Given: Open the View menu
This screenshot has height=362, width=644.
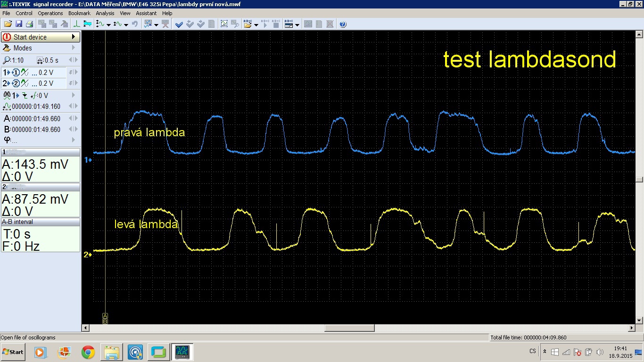Looking at the screenshot, I should pyautogui.click(x=125, y=13).
